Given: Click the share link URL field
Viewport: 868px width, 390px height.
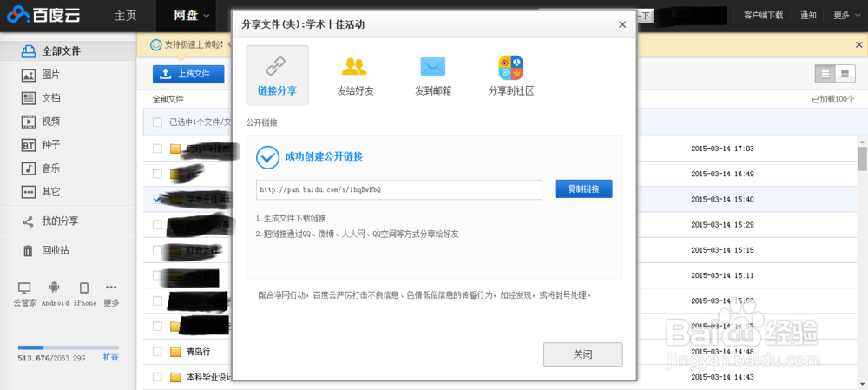Looking at the screenshot, I should tap(398, 189).
